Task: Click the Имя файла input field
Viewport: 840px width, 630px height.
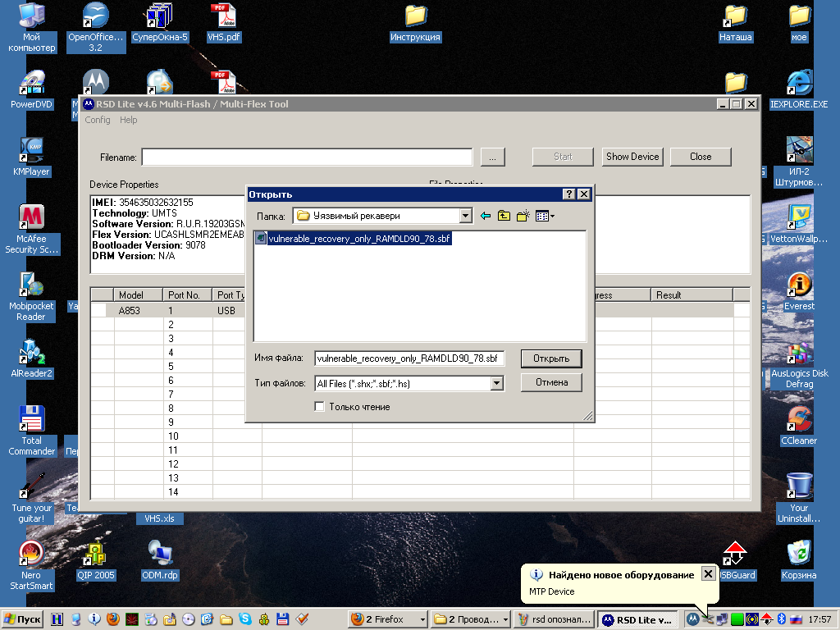Action: click(x=409, y=358)
